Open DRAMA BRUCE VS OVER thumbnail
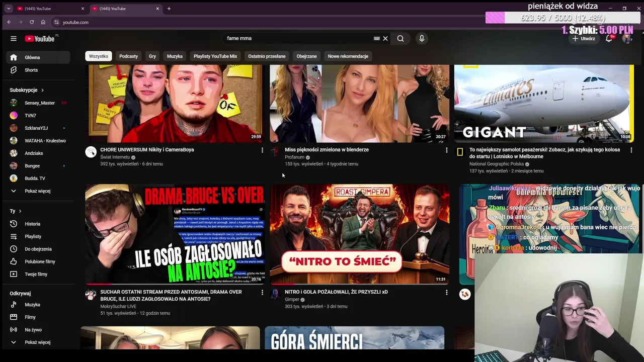Viewport: 644px width, 362px height. click(174, 234)
